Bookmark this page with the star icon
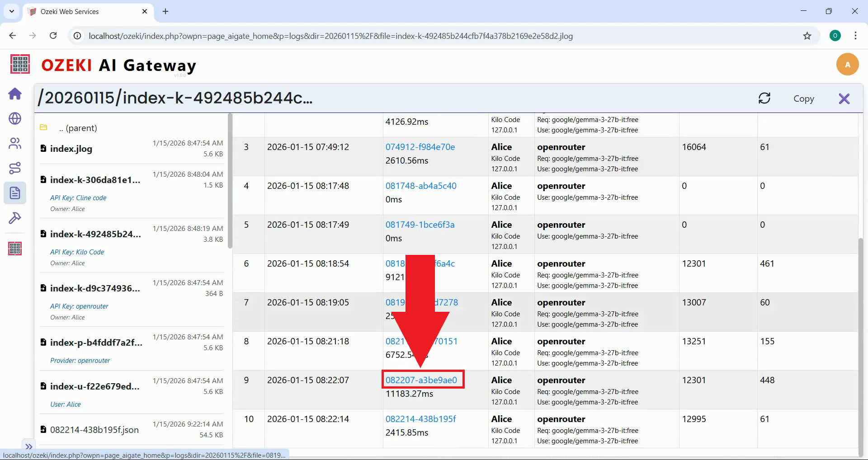The height and width of the screenshot is (460, 868). click(807, 36)
